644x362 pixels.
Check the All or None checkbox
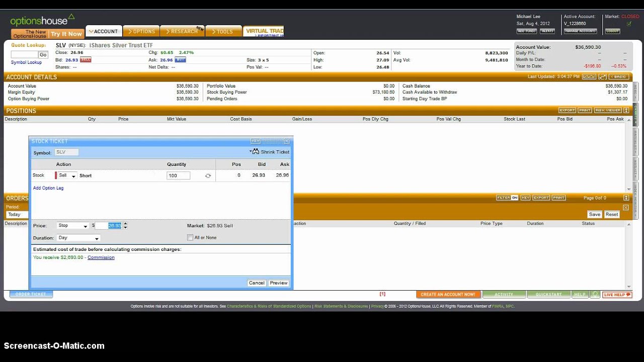click(190, 237)
